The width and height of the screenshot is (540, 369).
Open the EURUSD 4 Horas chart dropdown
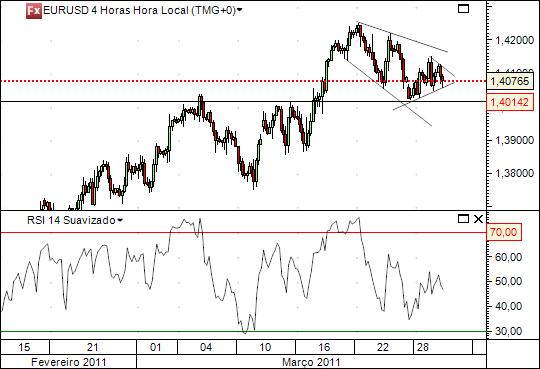point(239,10)
